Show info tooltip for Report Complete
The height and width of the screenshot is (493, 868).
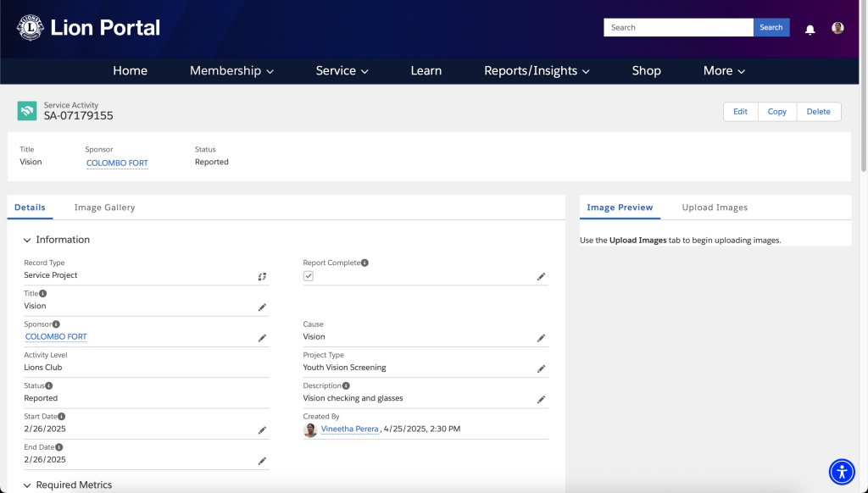point(364,263)
